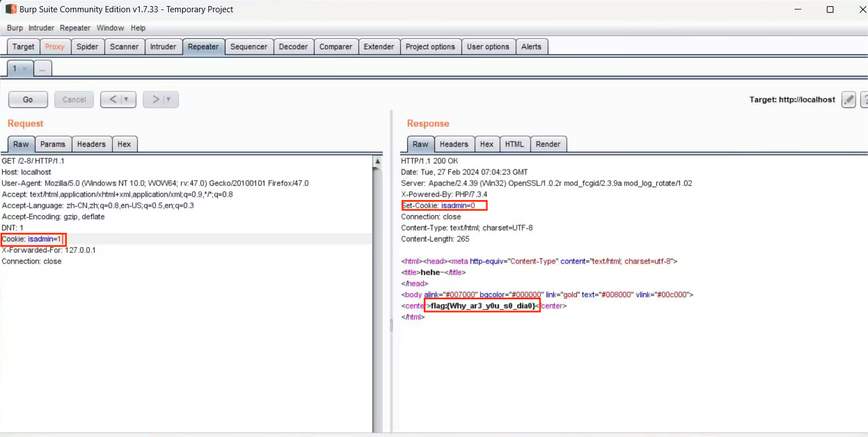Go back to previous request with < button
The height and width of the screenshot is (437, 868).
click(112, 100)
